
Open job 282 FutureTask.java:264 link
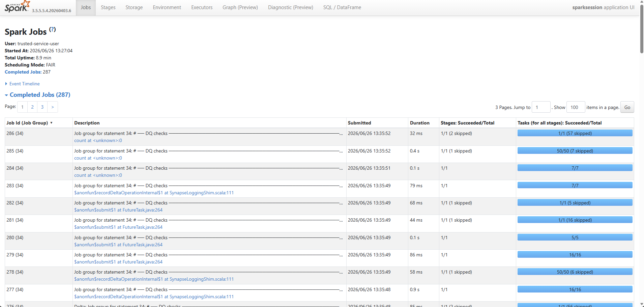click(118, 210)
